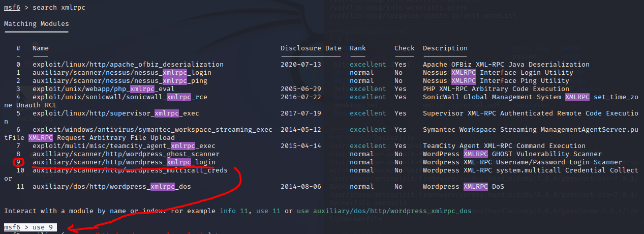
Task: Click the 'Description' column header
Action: click(x=445, y=48)
